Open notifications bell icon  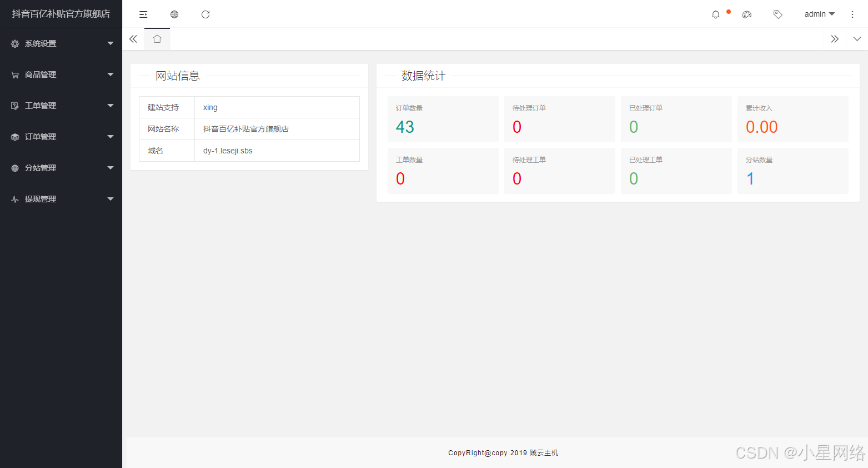(716, 14)
